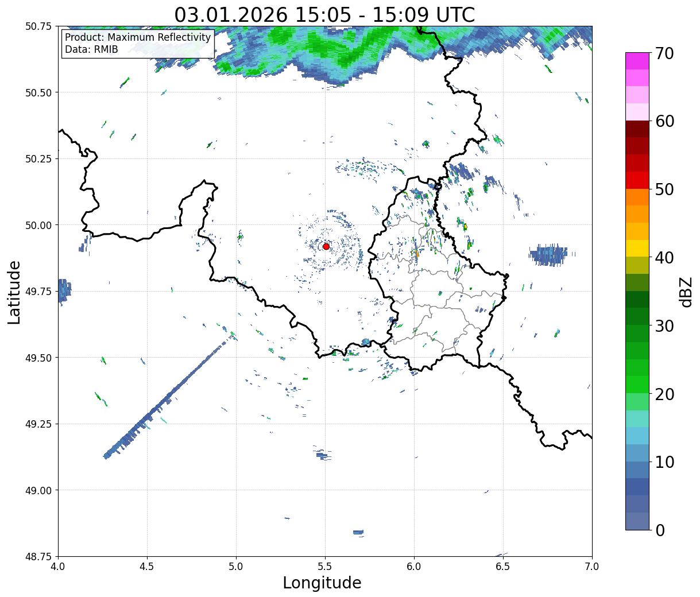The width and height of the screenshot is (700, 597).
Task: Click the longitude tick label 6.5
Action: coord(503,567)
